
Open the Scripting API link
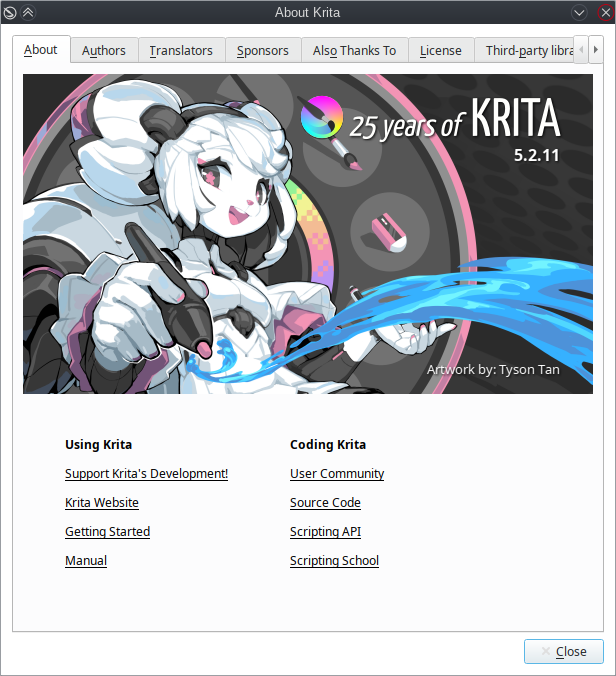click(325, 532)
